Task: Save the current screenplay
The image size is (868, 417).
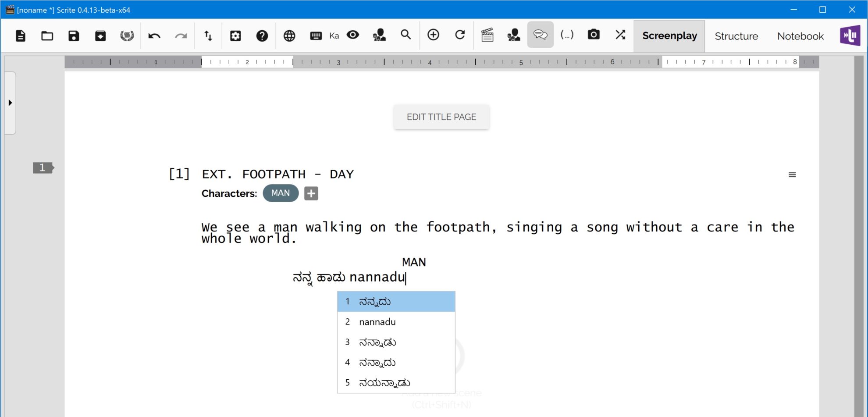Action: pyautogui.click(x=73, y=36)
